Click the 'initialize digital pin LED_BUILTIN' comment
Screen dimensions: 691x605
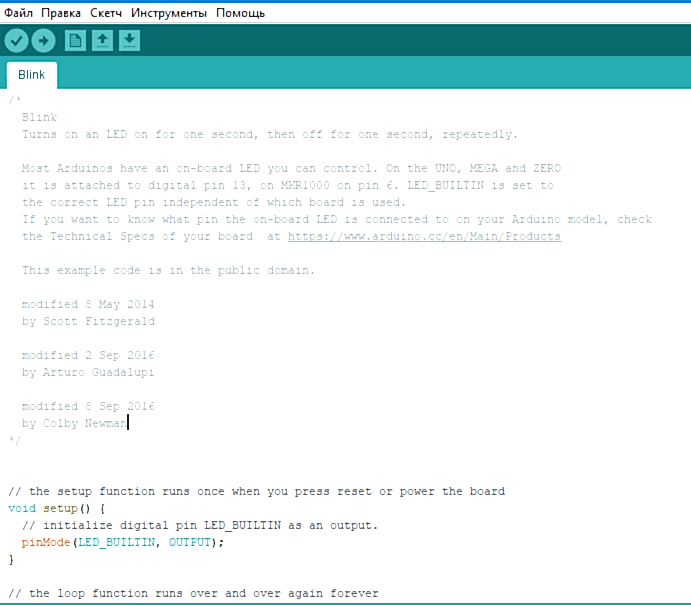[200, 525]
